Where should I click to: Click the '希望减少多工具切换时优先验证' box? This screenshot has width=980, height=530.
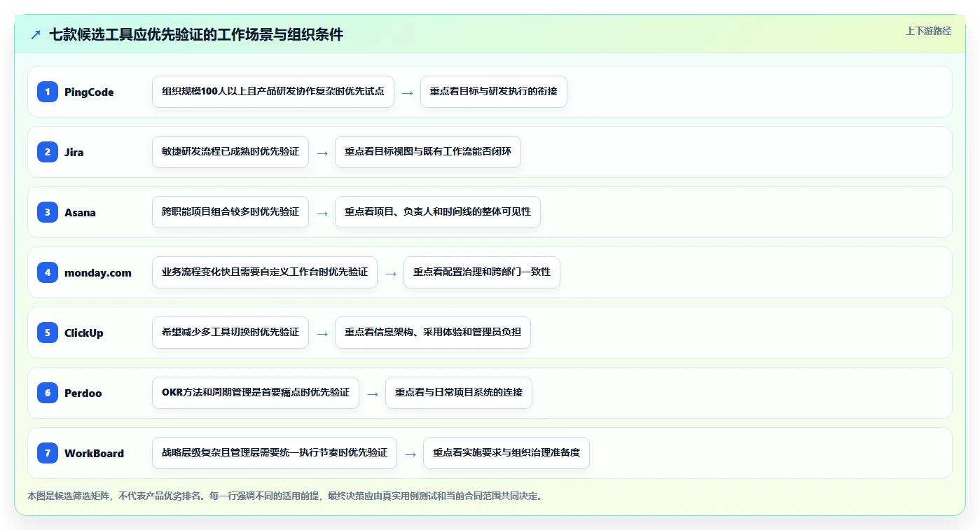pyautogui.click(x=230, y=333)
